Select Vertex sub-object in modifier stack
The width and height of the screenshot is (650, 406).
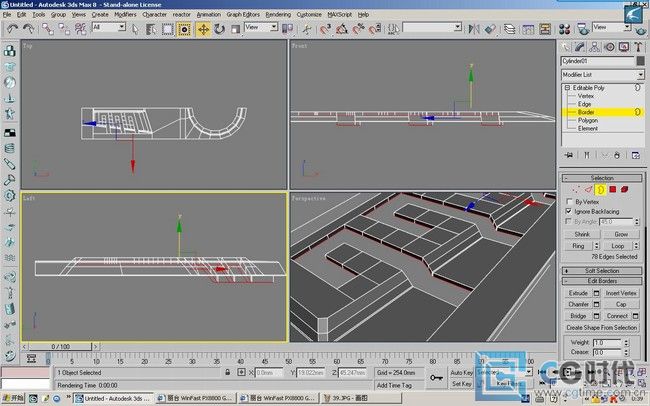[586, 96]
